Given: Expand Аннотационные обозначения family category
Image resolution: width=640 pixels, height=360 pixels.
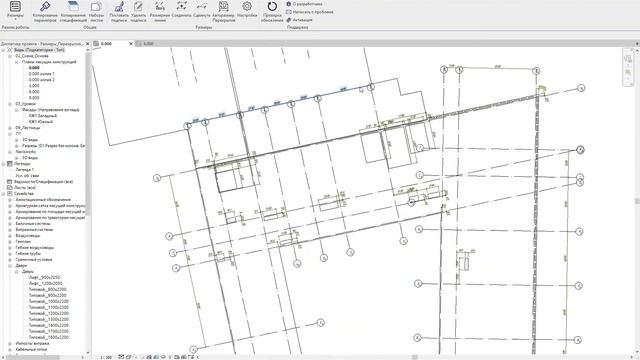Looking at the screenshot, I should [10, 200].
